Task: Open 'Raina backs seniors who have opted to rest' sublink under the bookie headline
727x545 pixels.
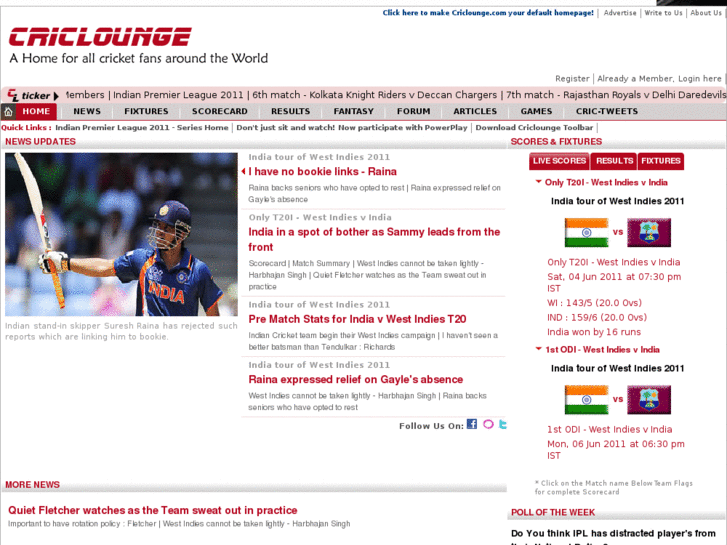Action: pos(327,188)
